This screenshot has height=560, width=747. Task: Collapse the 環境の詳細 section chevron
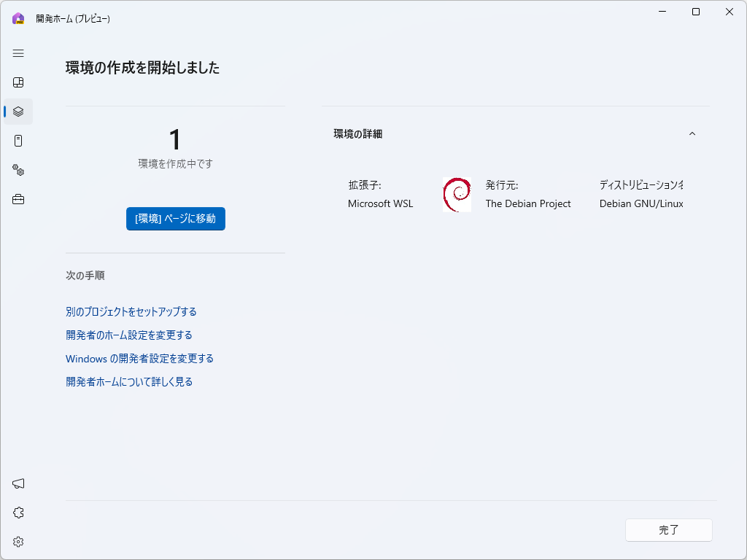[x=692, y=133]
